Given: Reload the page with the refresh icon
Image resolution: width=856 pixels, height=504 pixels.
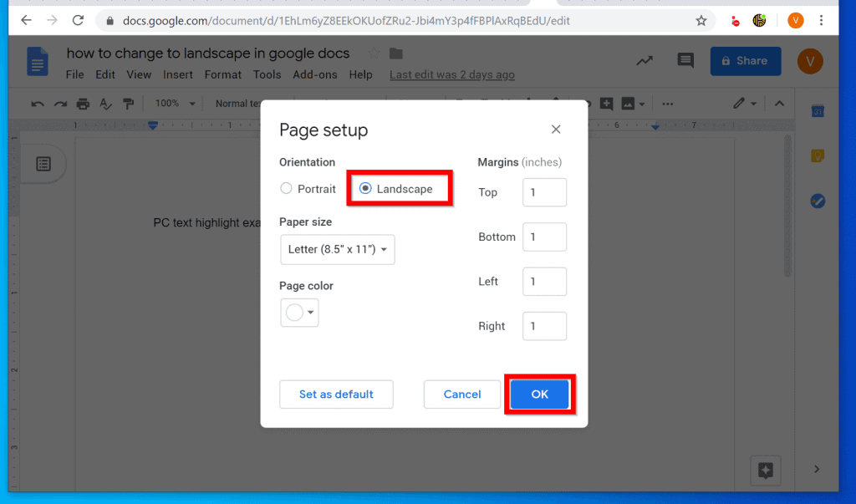Looking at the screenshot, I should (78, 21).
